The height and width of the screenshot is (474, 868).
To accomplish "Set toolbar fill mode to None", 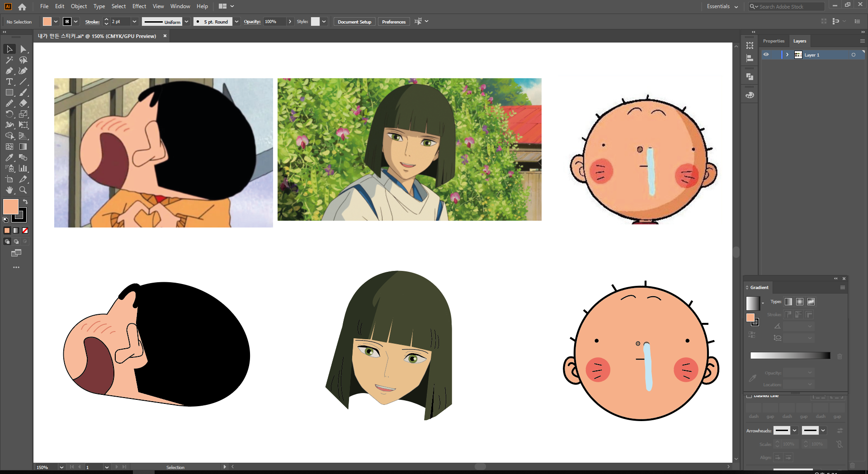I will pyautogui.click(x=25, y=231).
